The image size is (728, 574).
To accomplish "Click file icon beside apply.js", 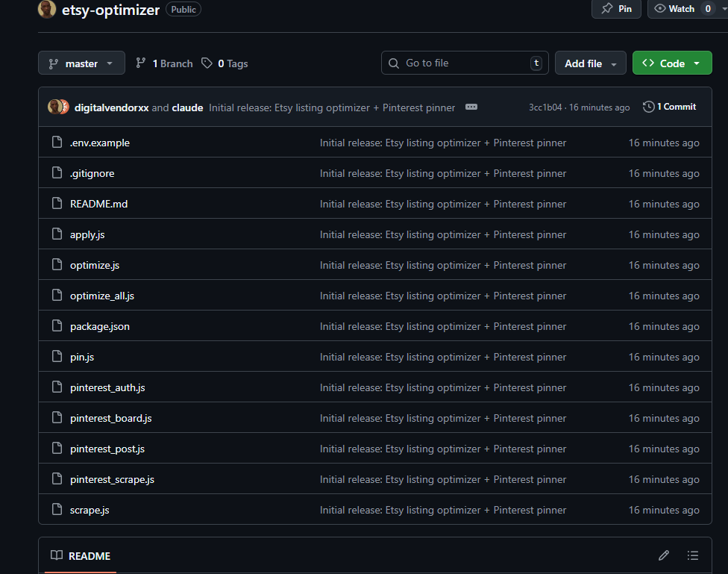I will tap(57, 234).
